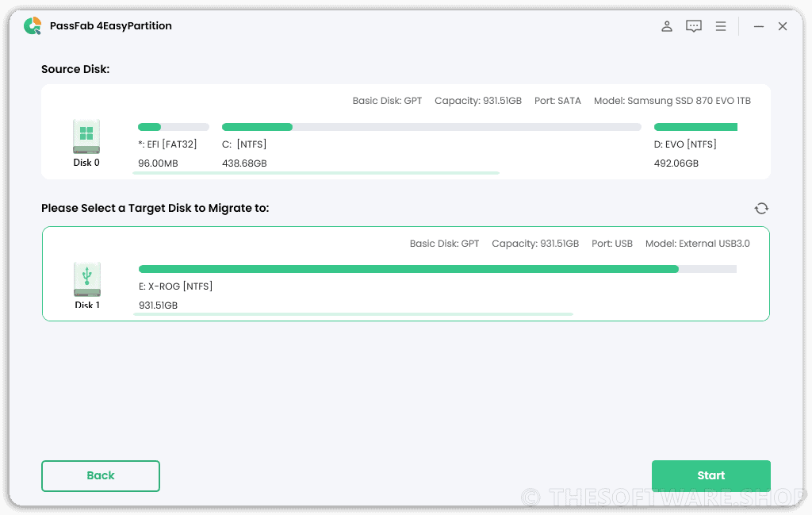This screenshot has width=812, height=515.
Task: Click the 'C: [NTFS]' partition label
Action: pyautogui.click(x=244, y=144)
